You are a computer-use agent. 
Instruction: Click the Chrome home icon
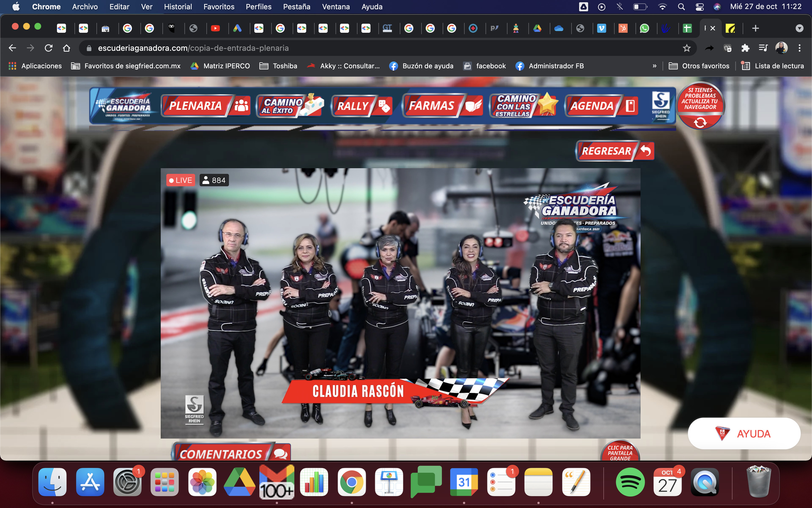[67, 48]
